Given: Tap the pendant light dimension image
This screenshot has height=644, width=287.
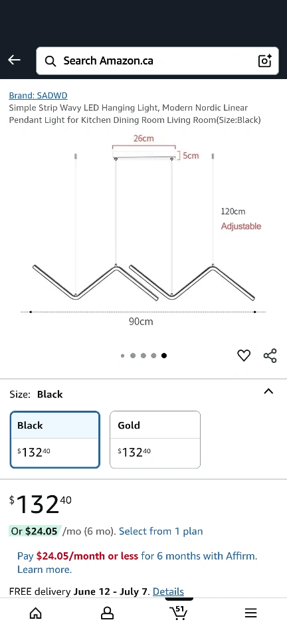Looking at the screenshot, I should (143, 232).
